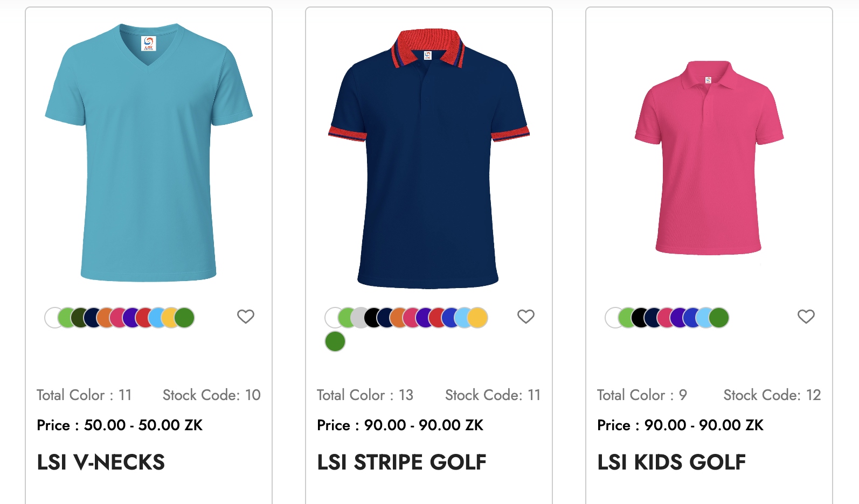Select the yellow color swatch on LSI V-NECKS
Viewport: 859px width, 504px height.
170,318
